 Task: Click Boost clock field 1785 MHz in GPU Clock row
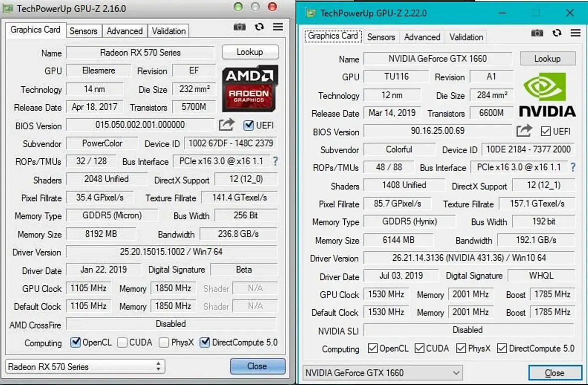552,294
